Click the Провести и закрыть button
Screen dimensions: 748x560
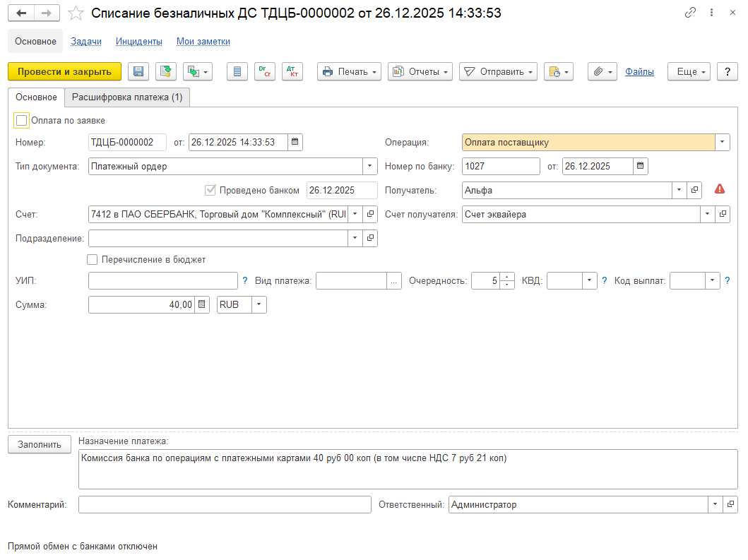tap(64, 71)
